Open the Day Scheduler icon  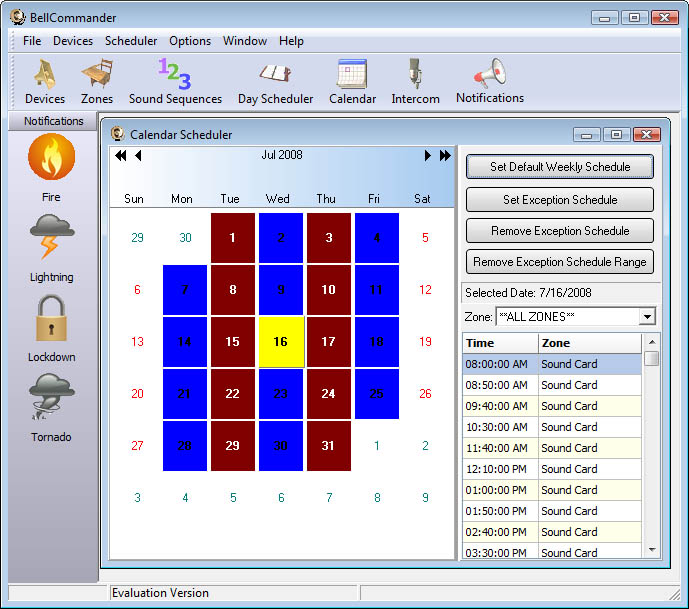point(275,81)
